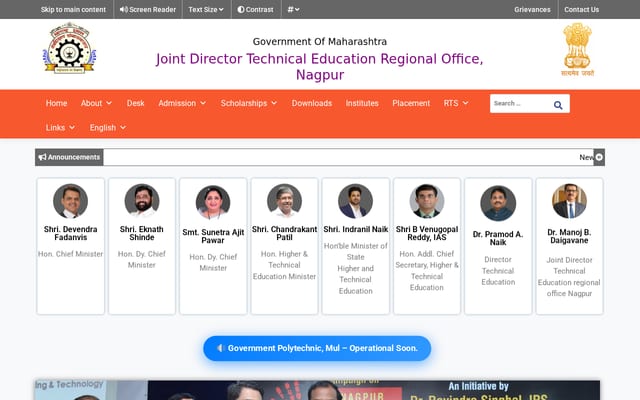Click the DTE gear logo
Screen dimensions: 640x400
(69, 48)
